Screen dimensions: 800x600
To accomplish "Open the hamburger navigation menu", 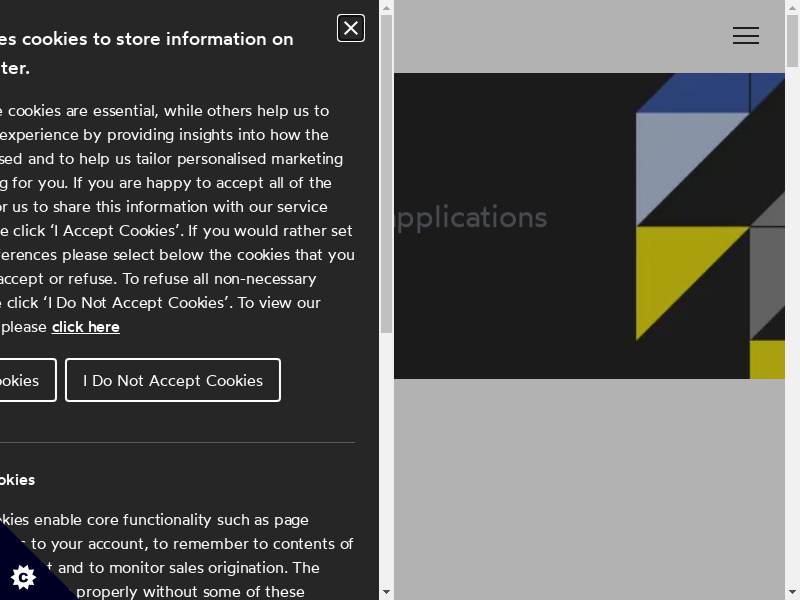I will point(745,36).
